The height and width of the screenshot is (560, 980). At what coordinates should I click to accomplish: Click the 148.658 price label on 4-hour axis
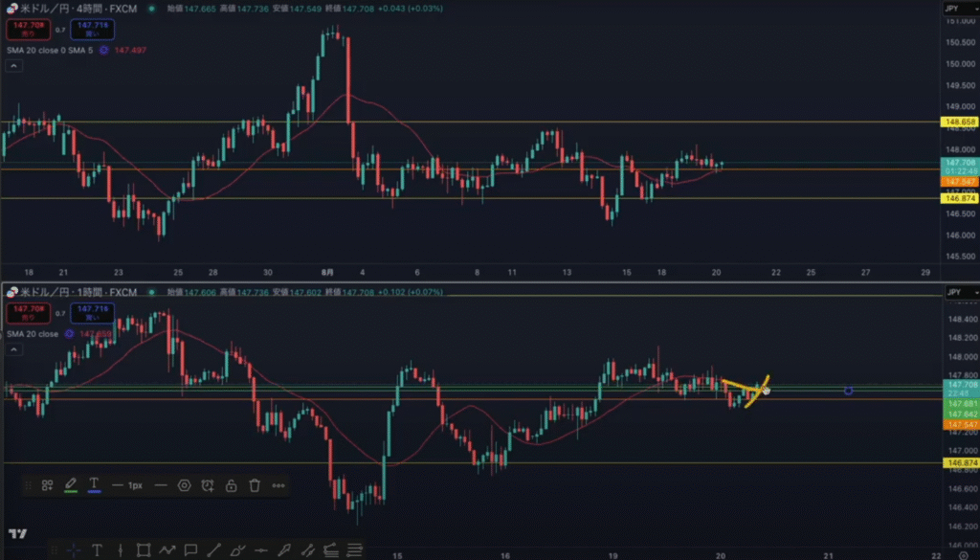pos(960,122)
